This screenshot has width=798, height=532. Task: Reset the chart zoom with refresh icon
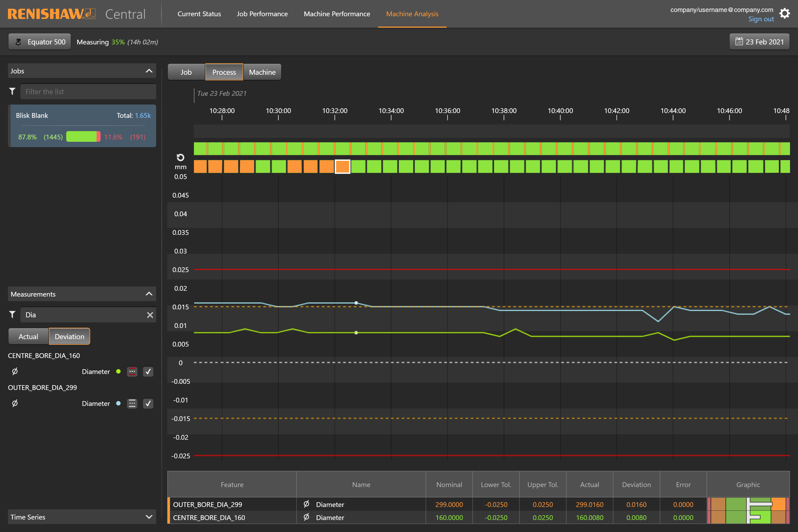tap(181, 157)
